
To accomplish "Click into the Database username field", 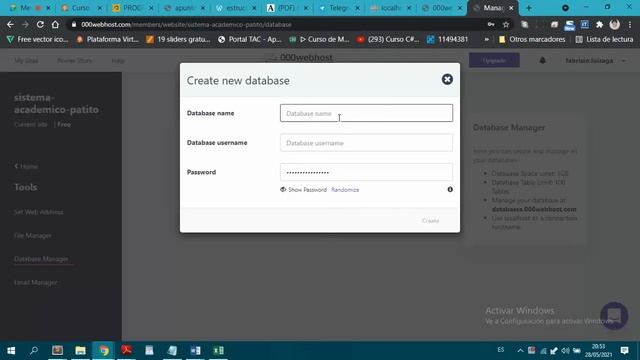I will tap(366, 143).
